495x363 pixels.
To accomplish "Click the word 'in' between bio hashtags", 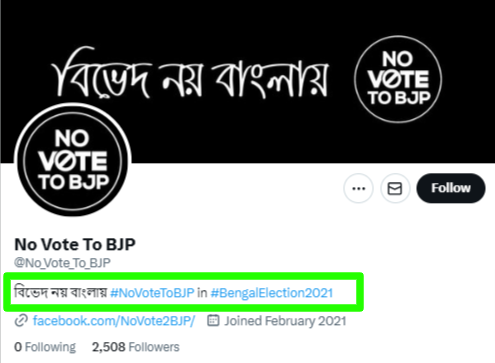I will pos(202,293).
